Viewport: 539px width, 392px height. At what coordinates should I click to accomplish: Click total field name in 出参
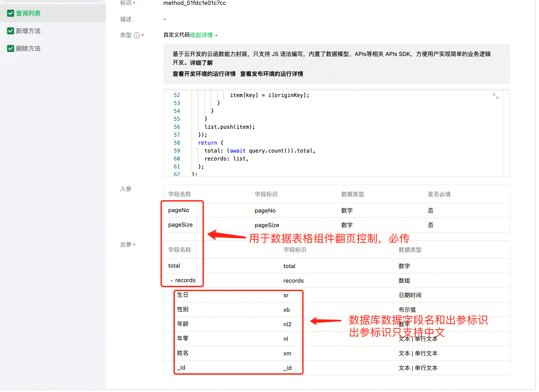point(174,266)
